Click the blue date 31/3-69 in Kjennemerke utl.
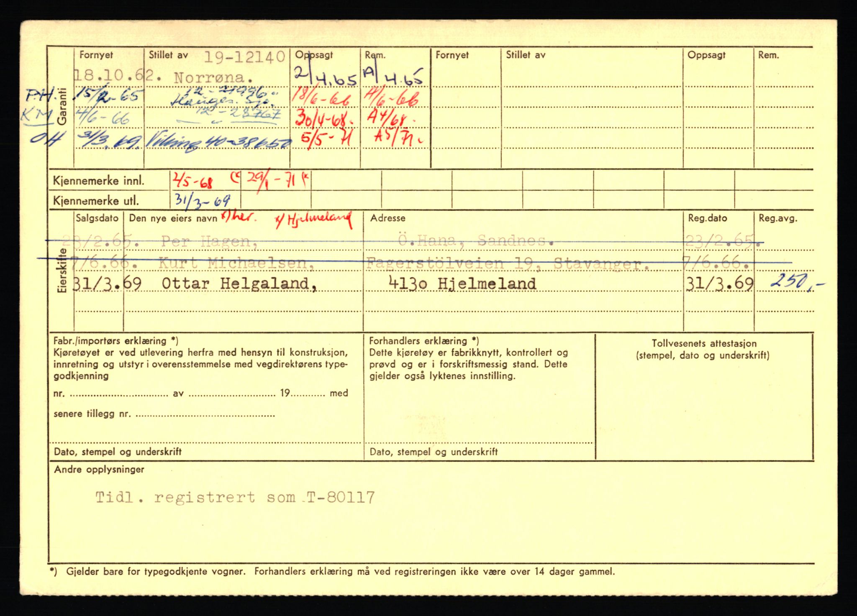This screenshot has width=857, height=616. tap(203, 201)
